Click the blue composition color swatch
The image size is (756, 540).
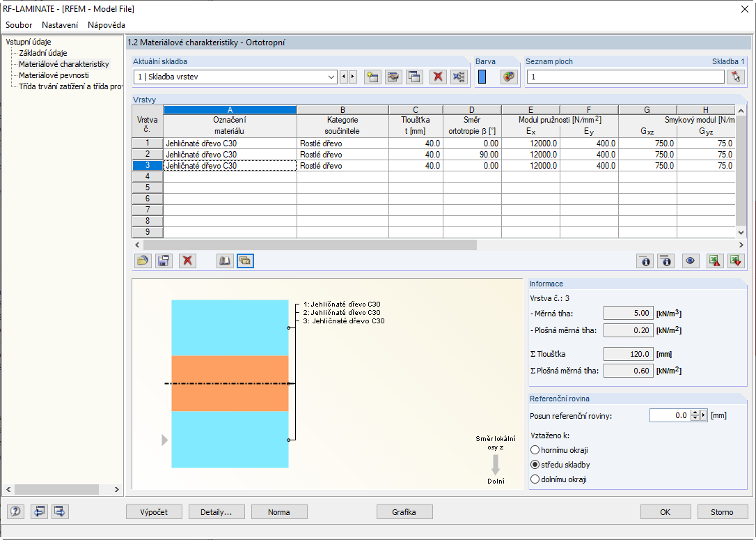pos(482,77)
